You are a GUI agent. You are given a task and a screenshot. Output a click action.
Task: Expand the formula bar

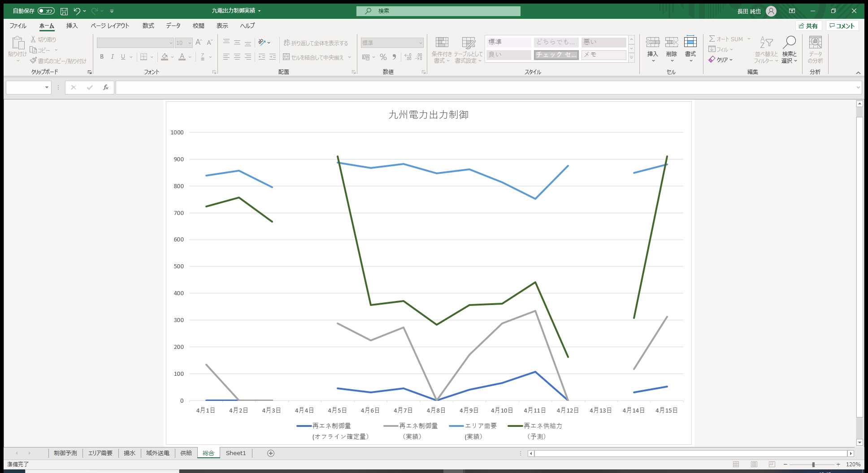pos(858,87)
